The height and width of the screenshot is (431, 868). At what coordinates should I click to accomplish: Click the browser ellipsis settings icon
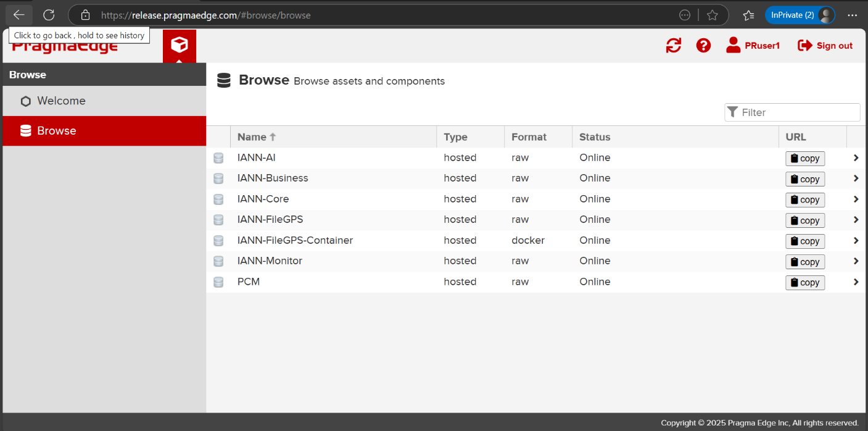tap(853, 15)
